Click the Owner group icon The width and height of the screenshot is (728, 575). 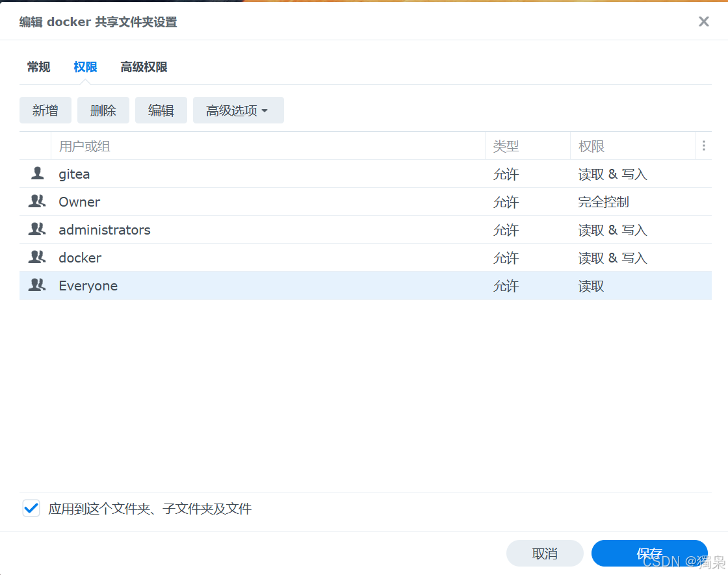click(x=37, y=202)
